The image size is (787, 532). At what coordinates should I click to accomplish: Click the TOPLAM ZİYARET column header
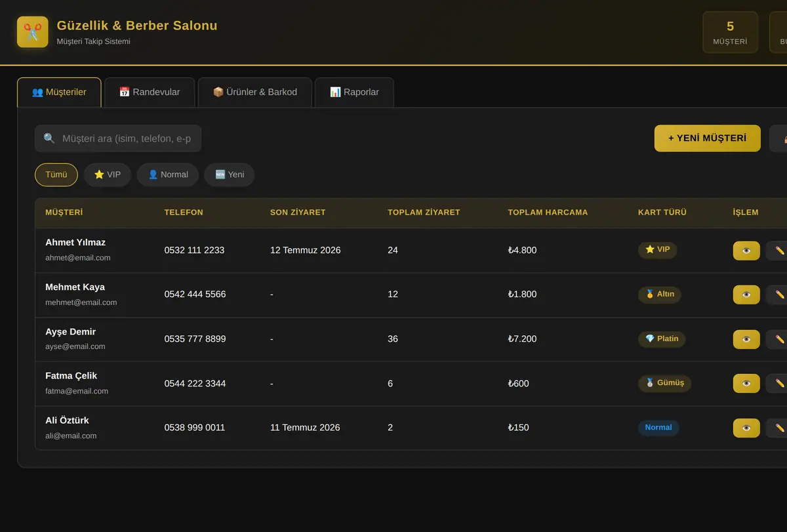point(424,213)
